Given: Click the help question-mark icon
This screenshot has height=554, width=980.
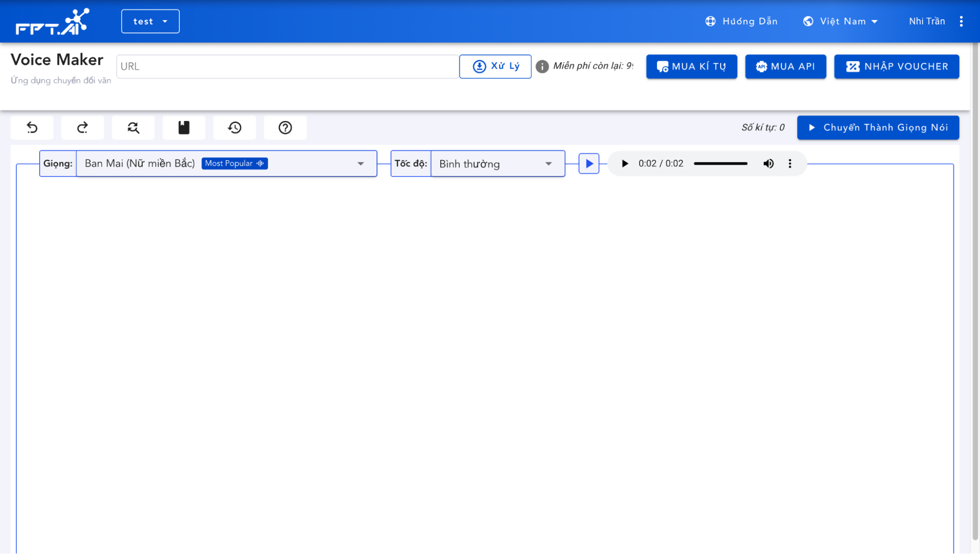Looking at the screenshot, I should [x=285, y=127].
